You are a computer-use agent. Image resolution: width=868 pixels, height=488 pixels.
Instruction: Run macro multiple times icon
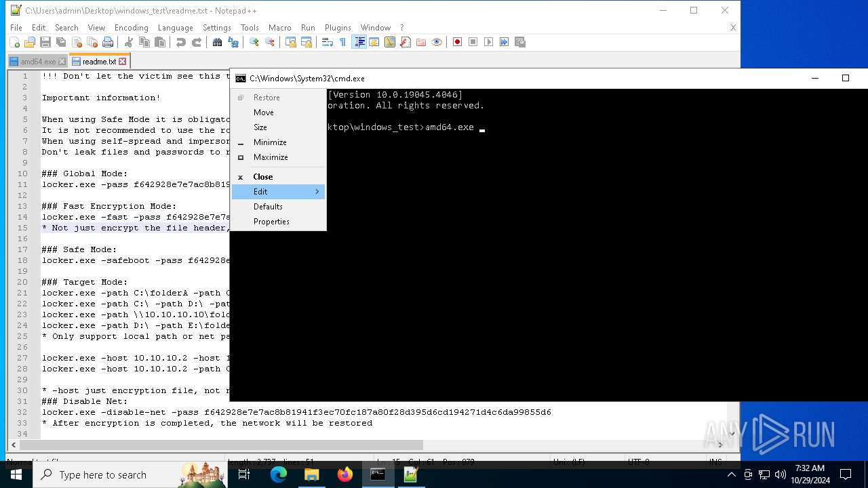[505, 42]
